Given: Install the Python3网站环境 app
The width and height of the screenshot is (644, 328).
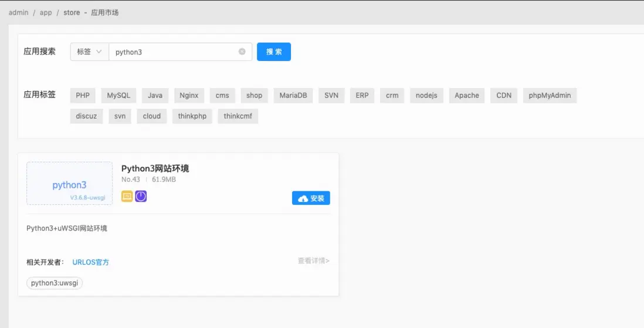Looking at the screenshot, I should (x=311, y=198).
